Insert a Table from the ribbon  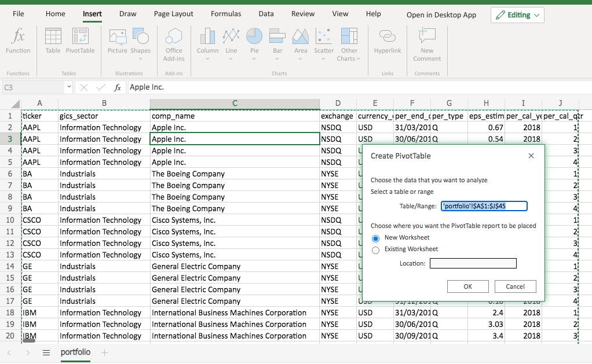point(53,41)
